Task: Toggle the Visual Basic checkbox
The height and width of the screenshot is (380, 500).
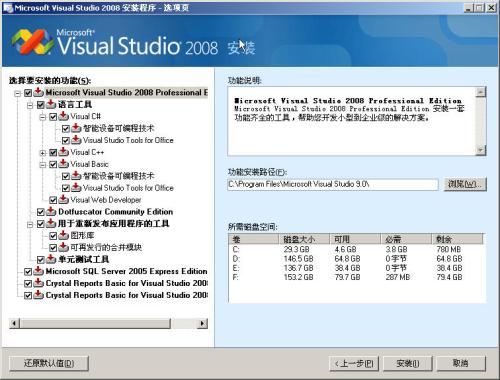Action: 53,165
